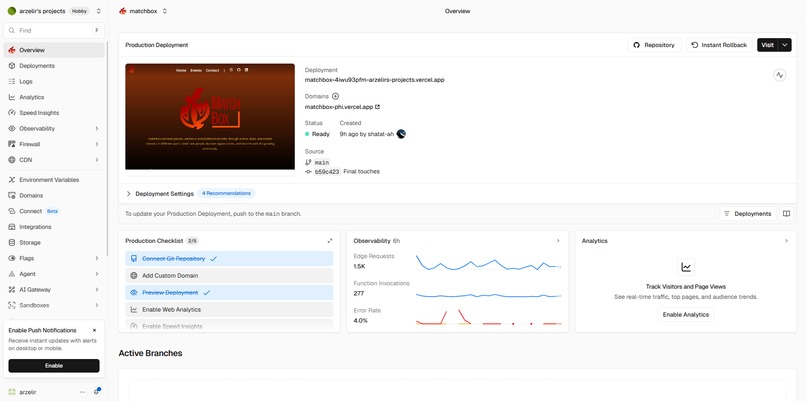This screenshot has width=806, height=401.
Task: Click the Integrations icon in sidebar
Action: coord(12,227)
